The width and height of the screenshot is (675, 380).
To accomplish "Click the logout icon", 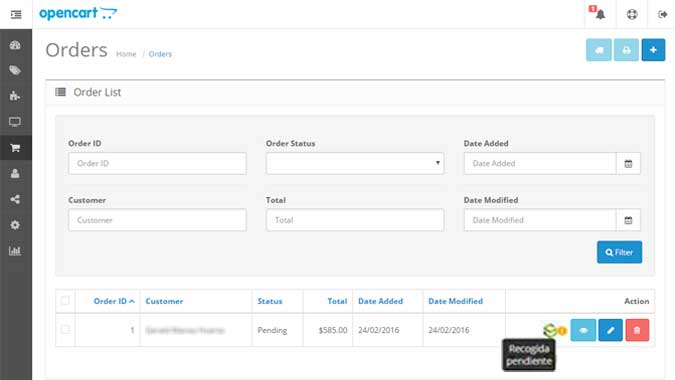I will [663, 14].
